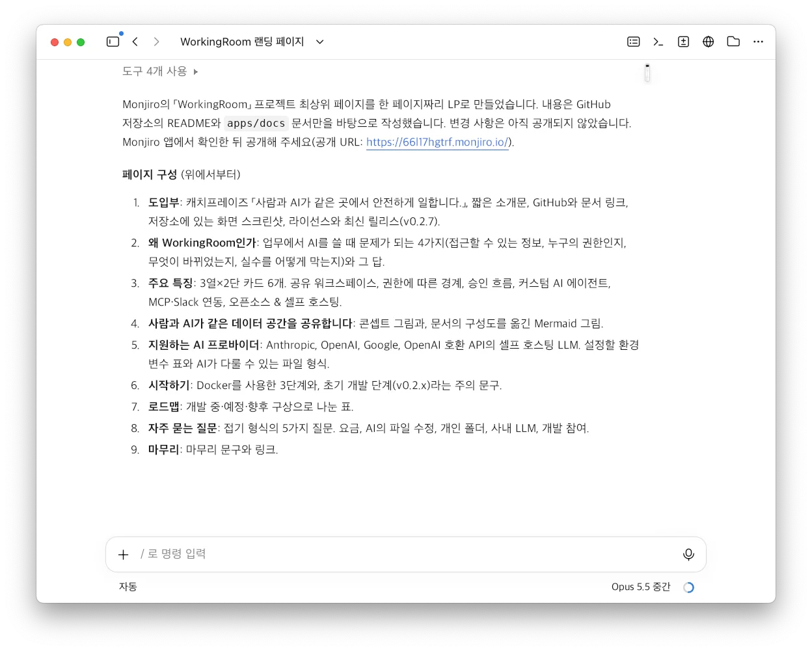Click the vertical scrollbar thumb

point(647,73)
